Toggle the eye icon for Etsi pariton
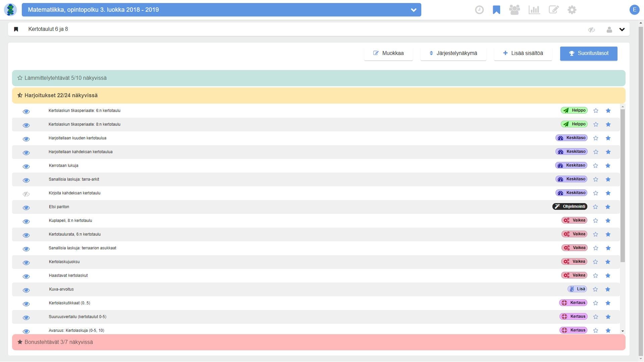Screen dimensions: 644x362 (x=26, y=208)
